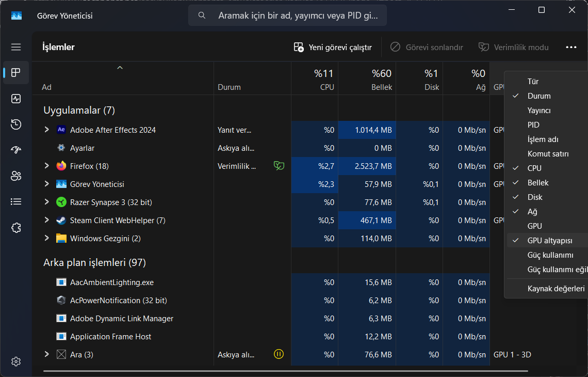
Task: Expand Windows Gezgini (2) group
Action: pos(47,238)
